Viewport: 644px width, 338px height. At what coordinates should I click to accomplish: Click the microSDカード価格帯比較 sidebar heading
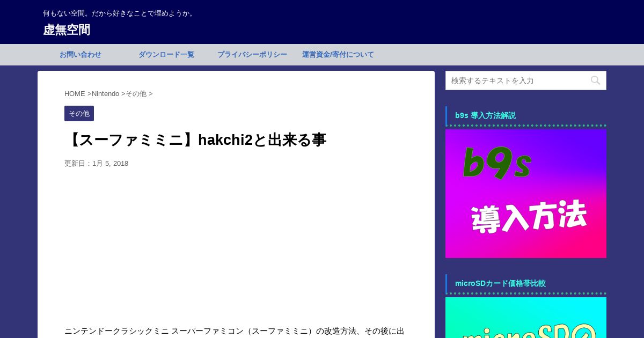tap(500, 283)
